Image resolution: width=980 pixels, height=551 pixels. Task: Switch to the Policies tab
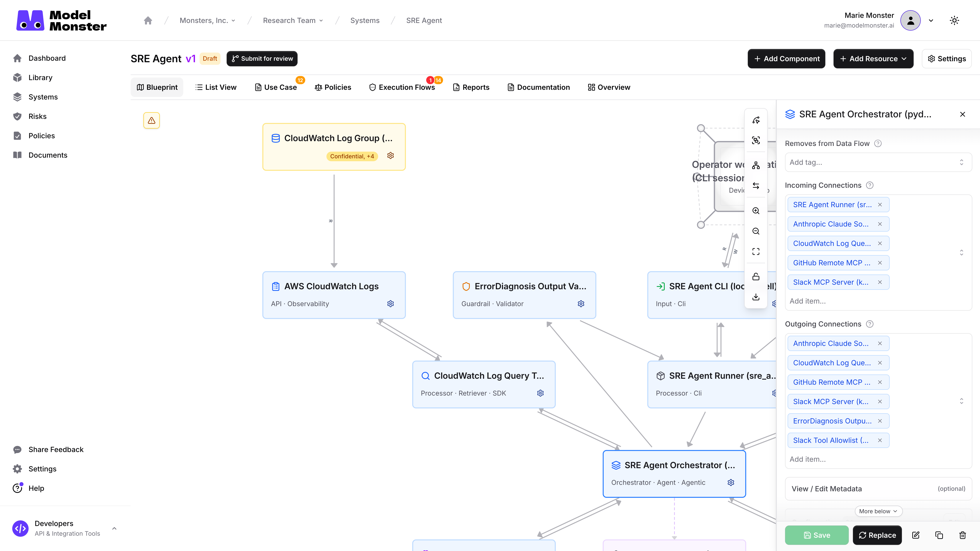[x=333, y=87]
